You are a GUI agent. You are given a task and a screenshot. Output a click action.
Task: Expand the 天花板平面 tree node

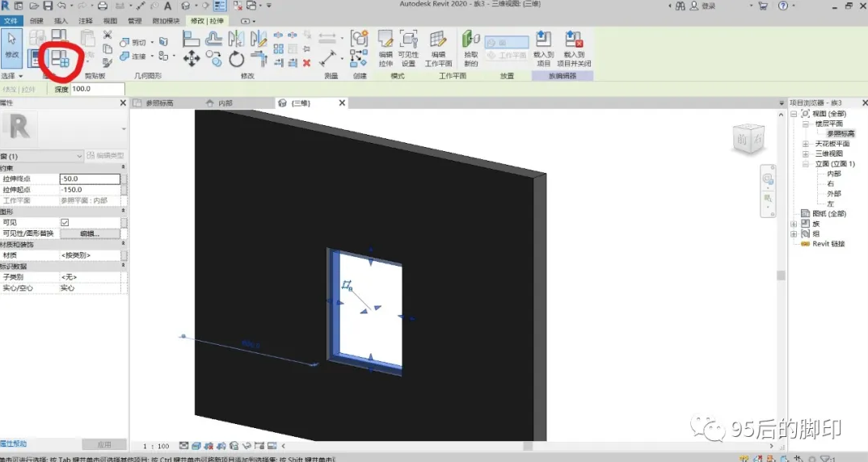(806, 144)
